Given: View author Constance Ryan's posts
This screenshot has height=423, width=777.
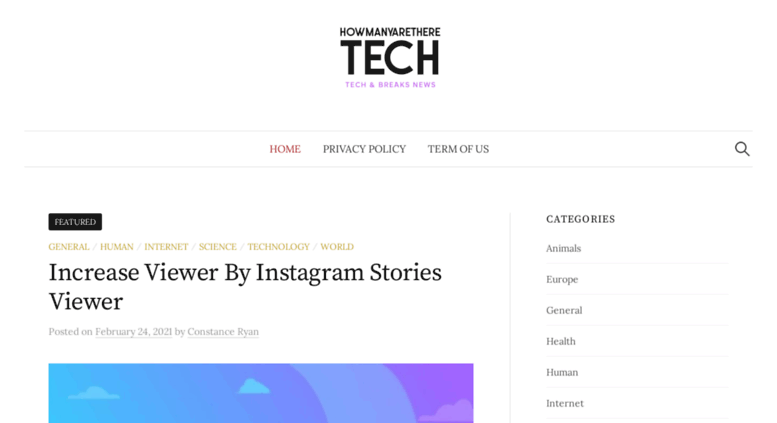Looking at the screenshot, I should 223,331.
